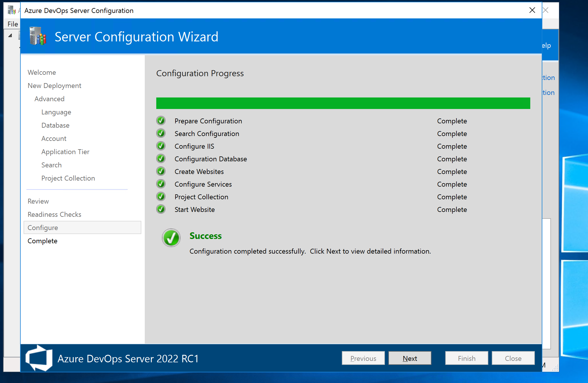This screenshot has height=383, width=588.
Task: Click the Server Configuration Wizard title
Action: point(136,37)
